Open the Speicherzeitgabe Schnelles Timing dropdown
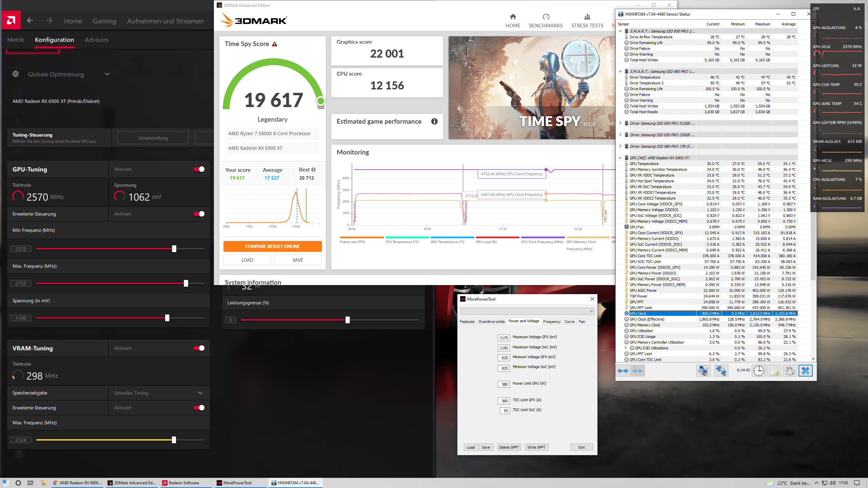The width and height of the screenshot is (868, 488). tap(200, 393)
